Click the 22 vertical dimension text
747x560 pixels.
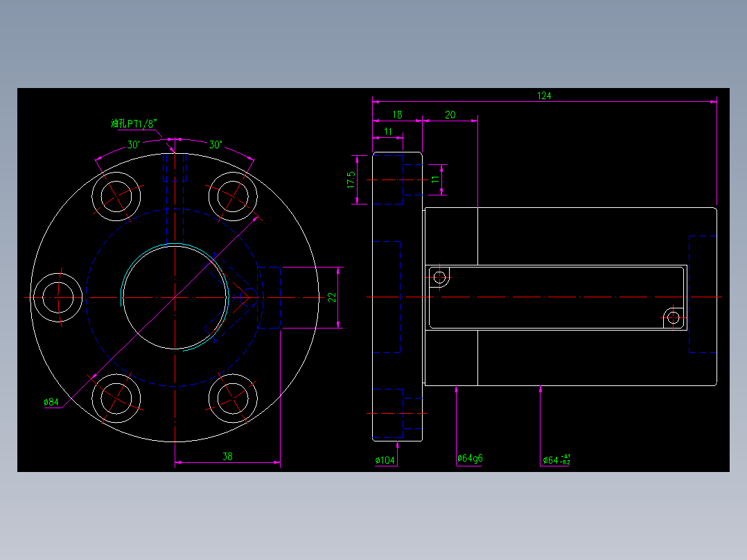click(x=332, y=297)
